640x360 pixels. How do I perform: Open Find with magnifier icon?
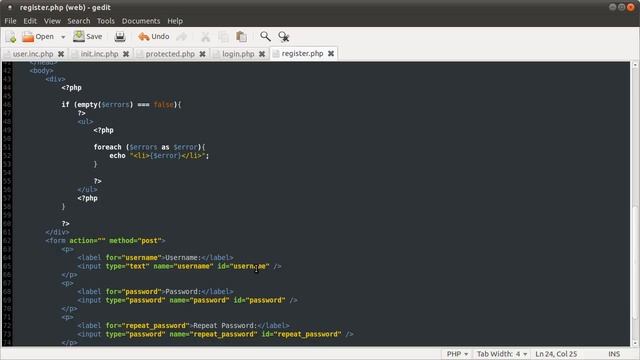265,36
